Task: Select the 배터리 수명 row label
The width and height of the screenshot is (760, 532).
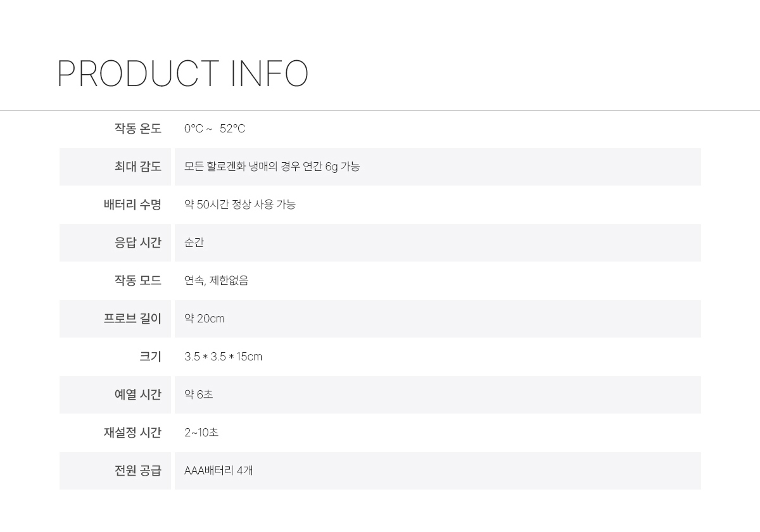Action: pos(132,205)
